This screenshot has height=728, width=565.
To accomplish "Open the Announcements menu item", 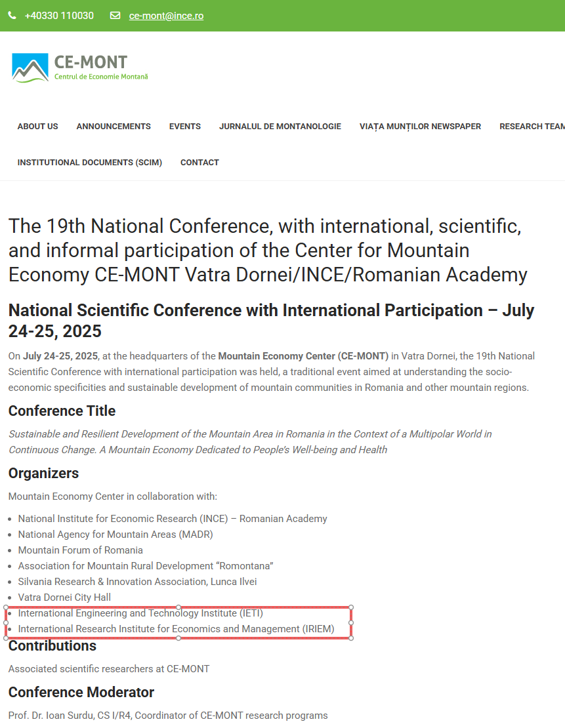I will [114, 127].
